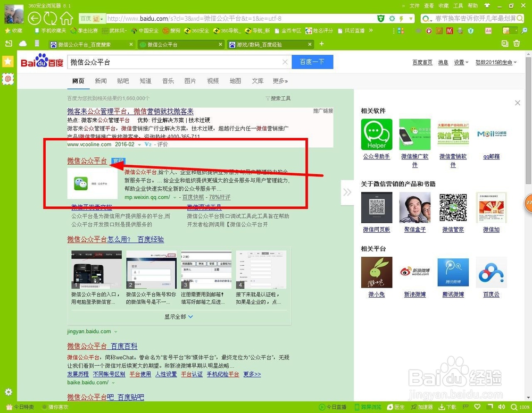Expand the 更多» search categories
The height and width of the screenshot is (413, 532).
[x=280, y=81]
